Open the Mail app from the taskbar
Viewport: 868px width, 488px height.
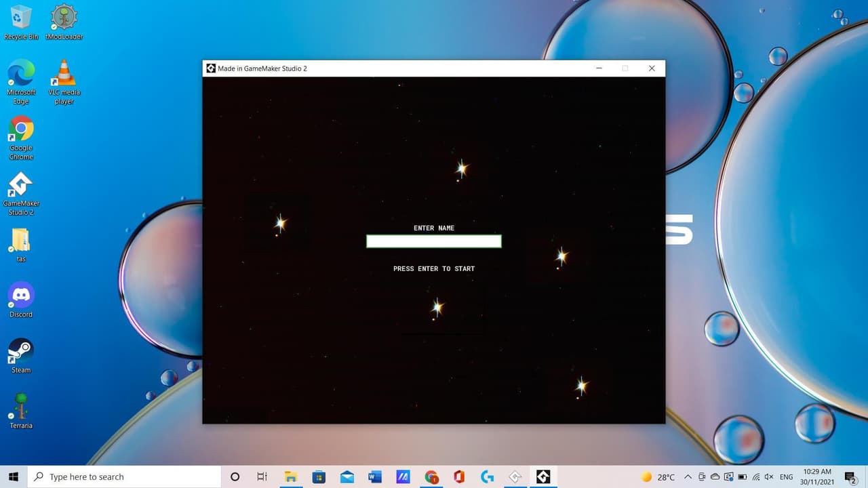pyautogui.click(x=347, y=477)
